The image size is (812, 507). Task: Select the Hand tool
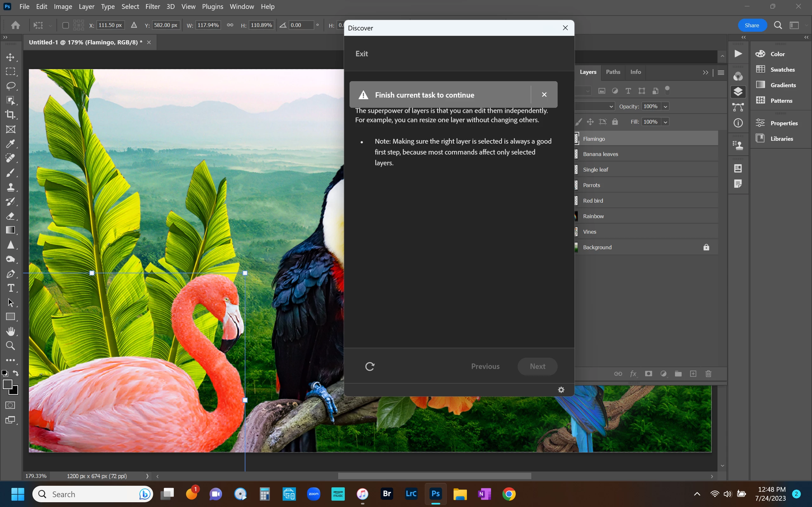click(x=10, y=331)
